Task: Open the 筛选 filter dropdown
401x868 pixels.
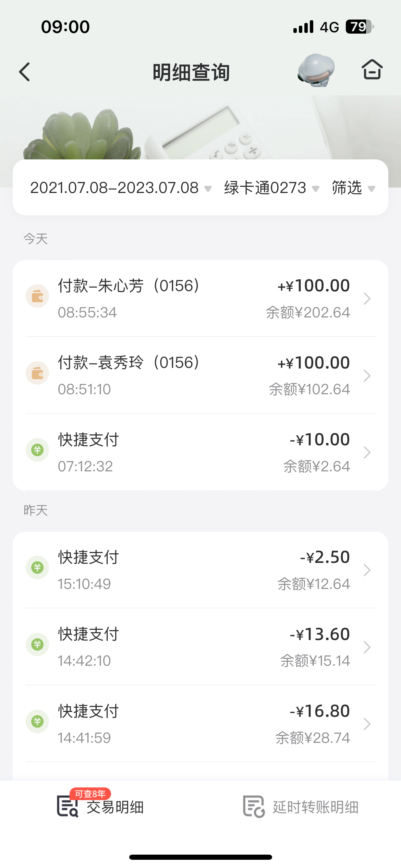Action: (x=353, y=188)
